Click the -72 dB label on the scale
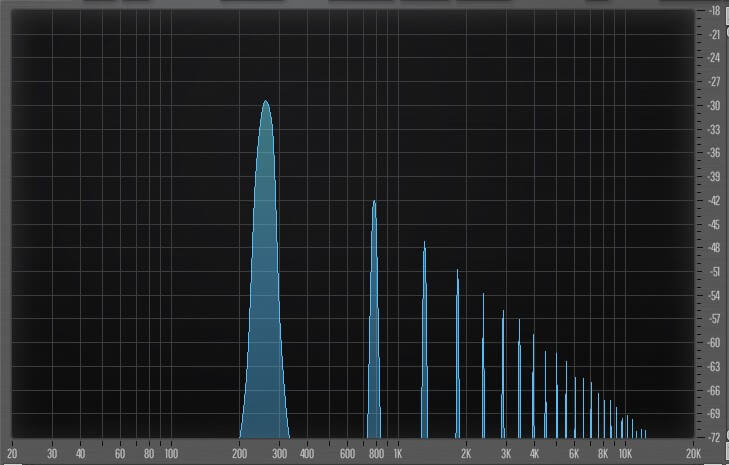 [714, 438]
